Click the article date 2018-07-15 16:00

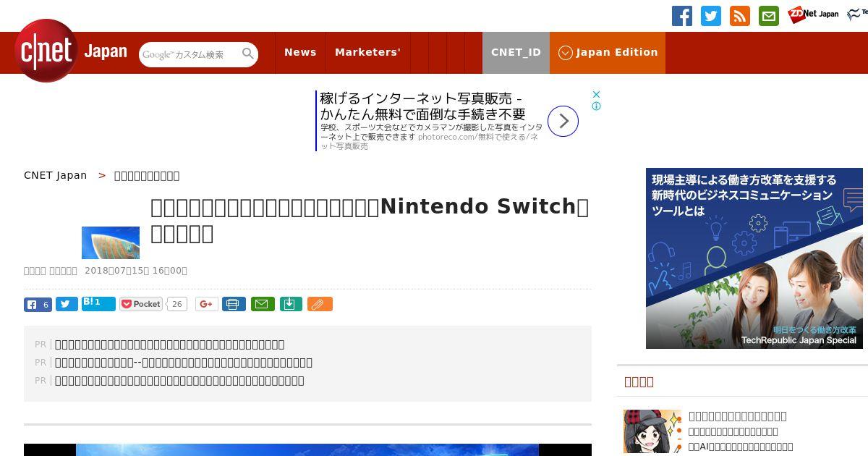click(136, 271)
